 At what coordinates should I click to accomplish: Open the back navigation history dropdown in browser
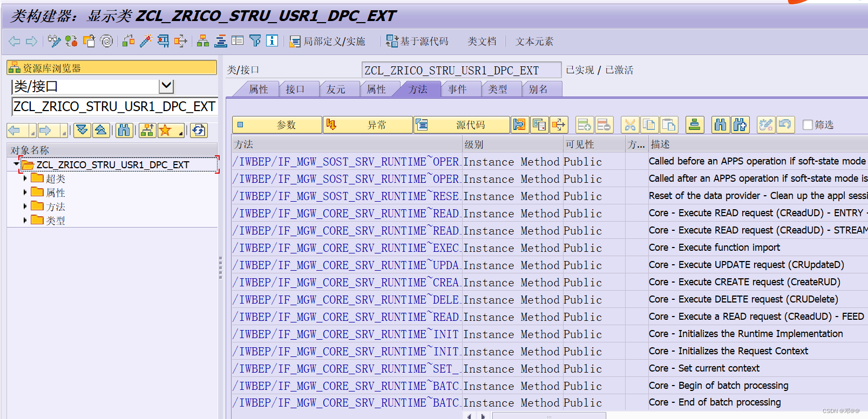(x=32, y=132)
